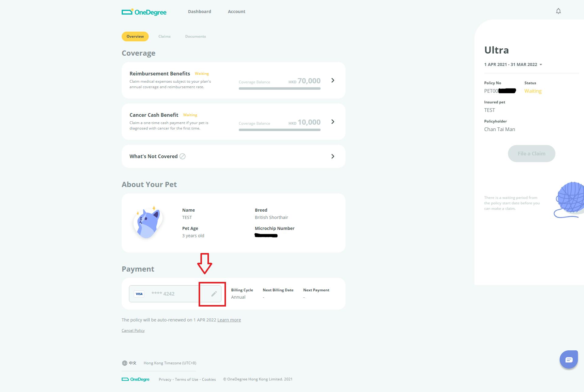Expand Reimbursement Benefits chevron

[x=333, y=80]
